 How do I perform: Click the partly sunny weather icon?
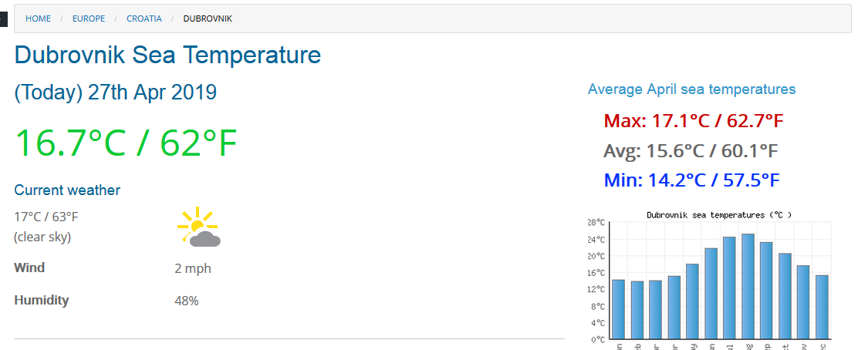pyautogui.click(x=199, y=227)
